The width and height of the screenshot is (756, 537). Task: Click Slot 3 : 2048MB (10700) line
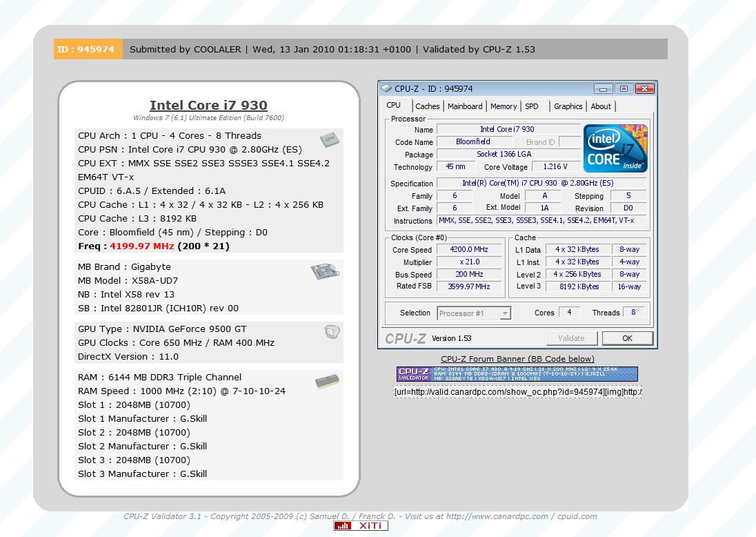[x=134, y=460]
